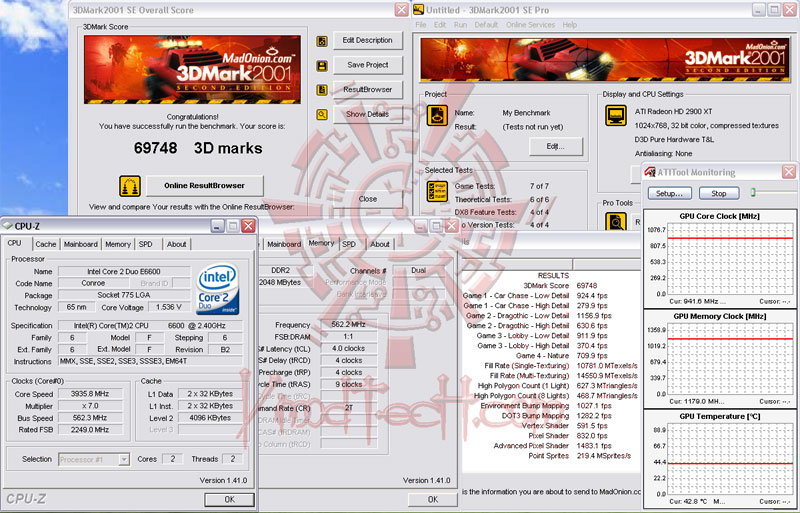The image size is (800, 513).
Task: Click the 3DMark2001 banner in Overall Score window
Action: [x=193, y=69]
